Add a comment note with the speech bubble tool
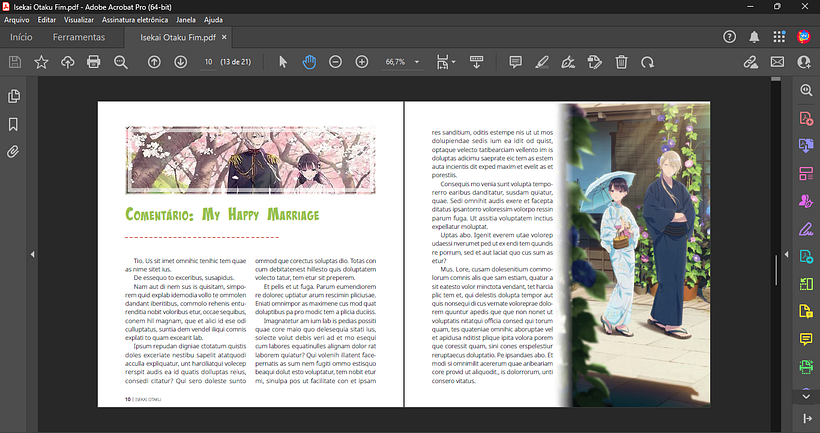820x433 pixels. (515, 62)
